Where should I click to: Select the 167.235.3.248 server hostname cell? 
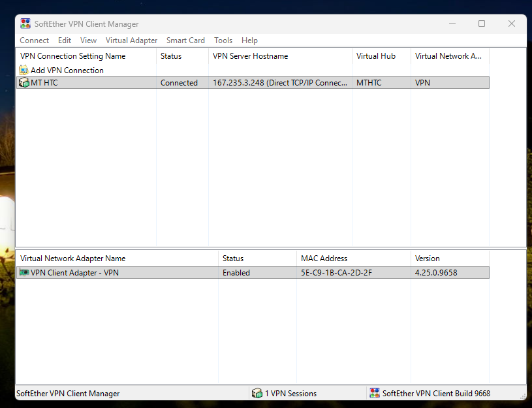tap(279, 83)
